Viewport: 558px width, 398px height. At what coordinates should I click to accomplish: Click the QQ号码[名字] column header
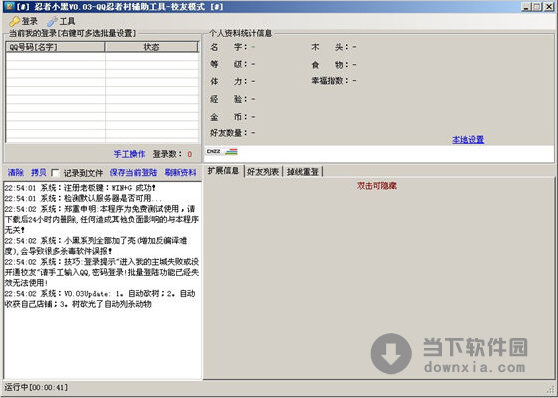[x=55, y=47]
